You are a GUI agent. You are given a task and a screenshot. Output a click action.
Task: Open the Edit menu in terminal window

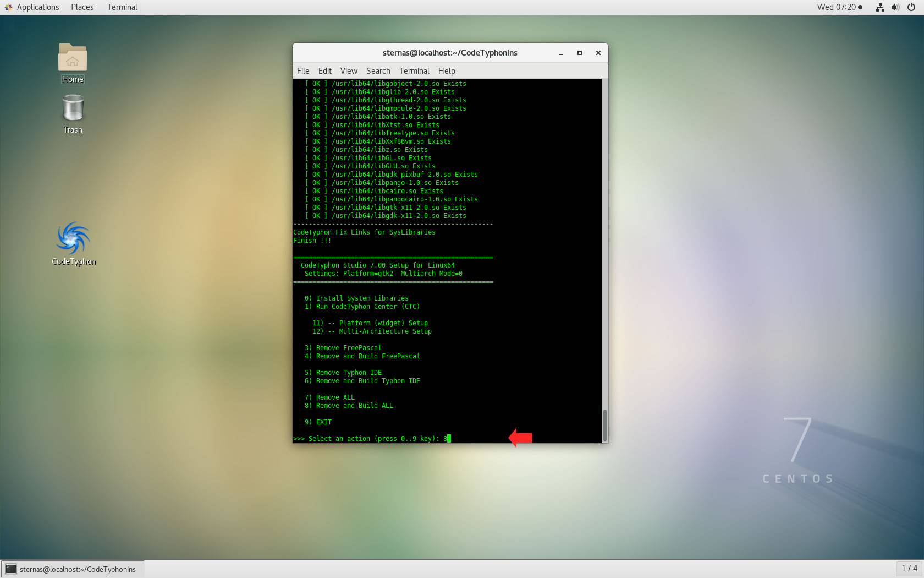point(325,71)
